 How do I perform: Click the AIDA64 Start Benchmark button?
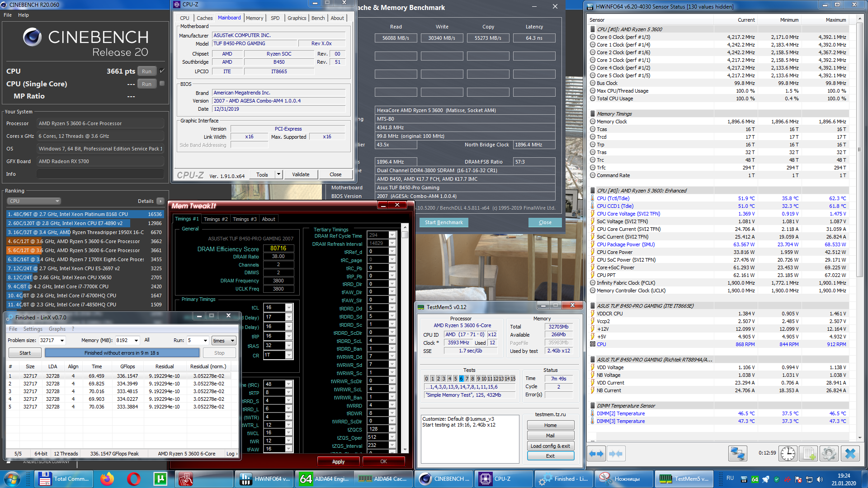(x=443, y=222)
